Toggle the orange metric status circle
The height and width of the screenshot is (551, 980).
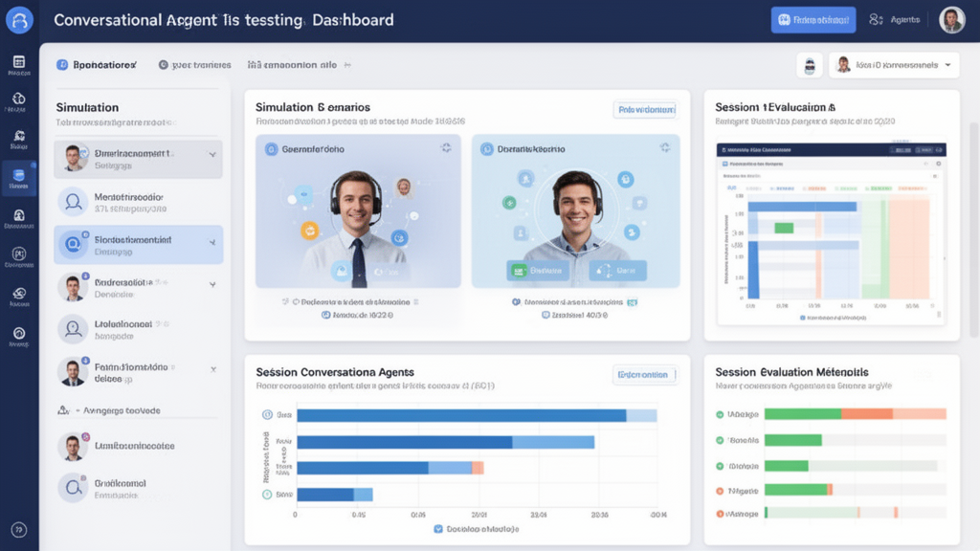coord(719,491)
